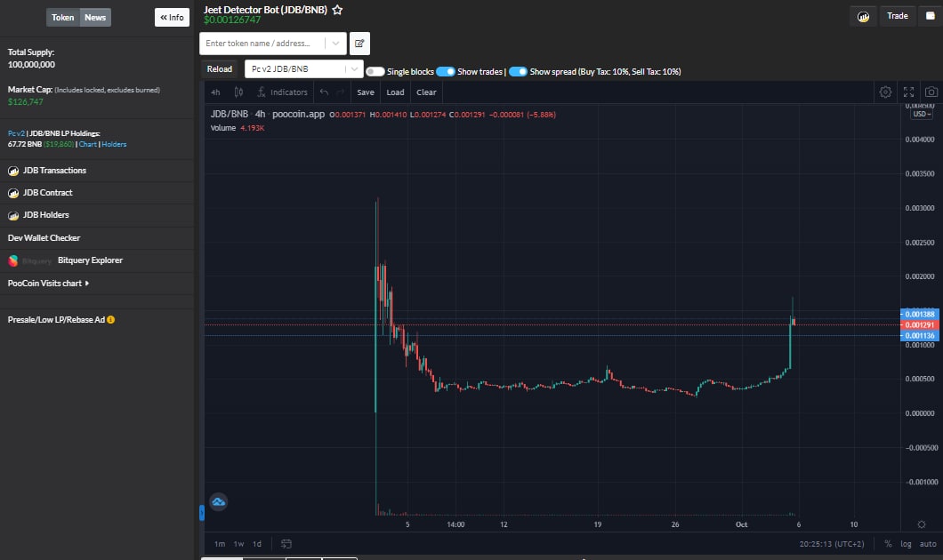Open the Pc v2 JDB/BNB pair dropdown

[x=303, y=69]
